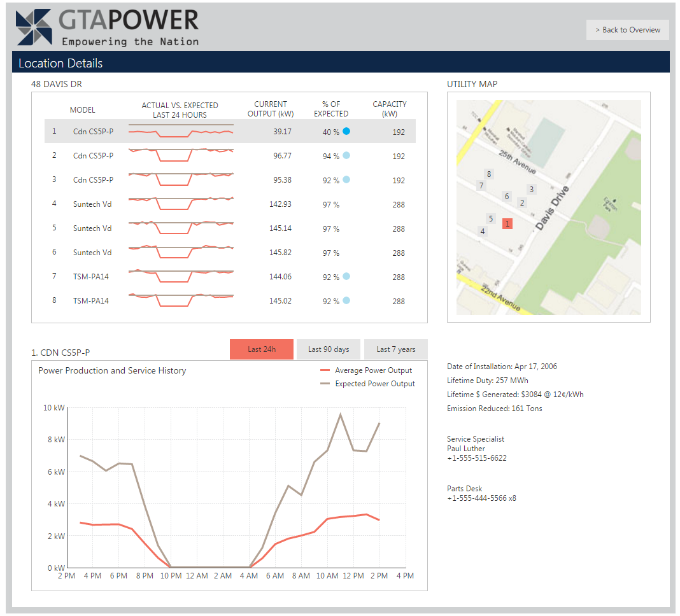Select map marker 1 highlighted in red

coord(507,224)
